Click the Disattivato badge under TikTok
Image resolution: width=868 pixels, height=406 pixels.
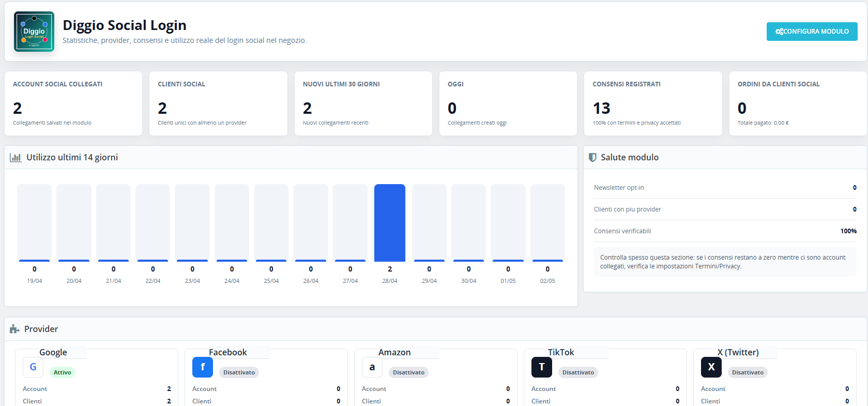[x=578, y=372]
